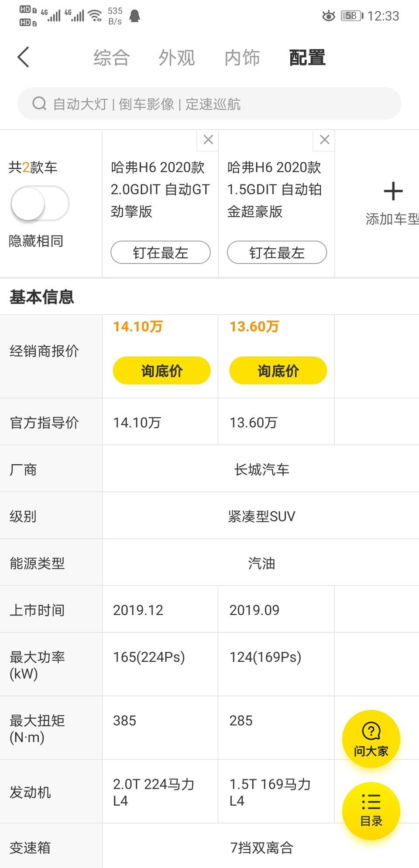Screen dimensions: 419x868
Task: Open the 综合 tab
Action: click(112, 58)
